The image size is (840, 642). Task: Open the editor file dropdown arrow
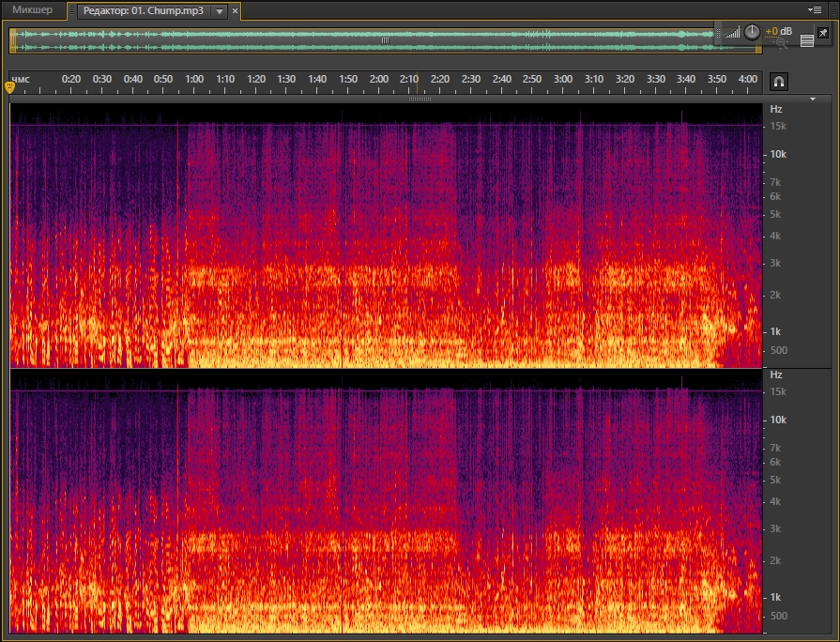220,11
